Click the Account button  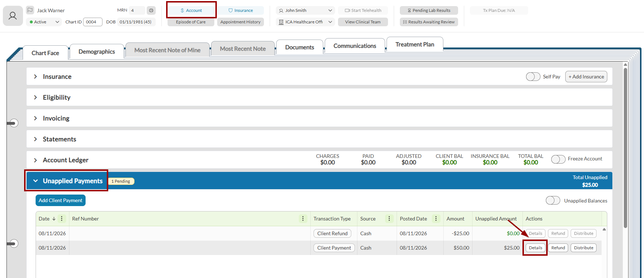[x=191, y=10]
